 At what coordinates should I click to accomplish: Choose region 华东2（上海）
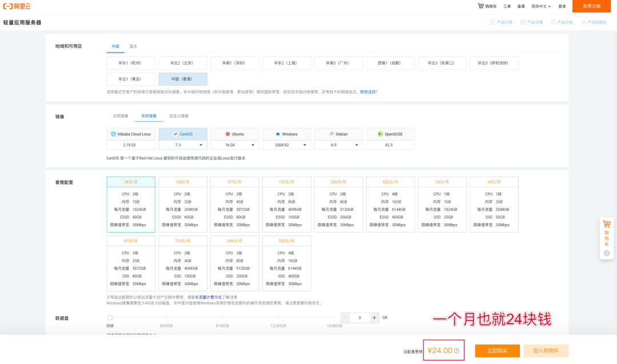coord(286,63)
